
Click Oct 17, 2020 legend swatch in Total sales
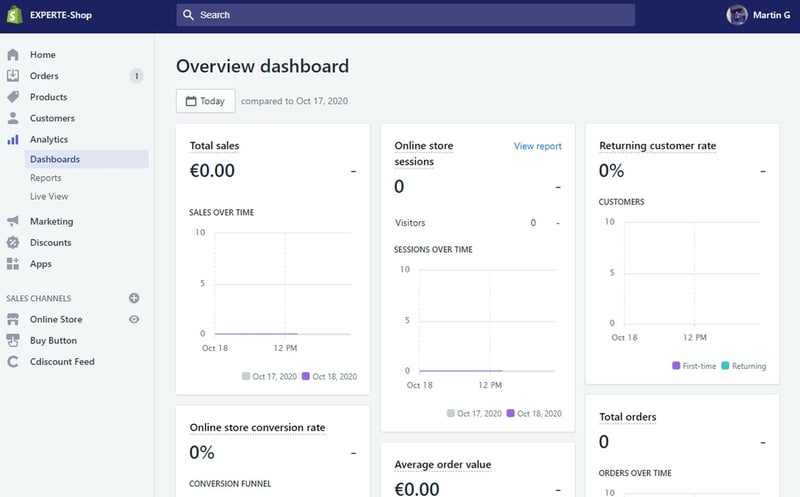246,376
